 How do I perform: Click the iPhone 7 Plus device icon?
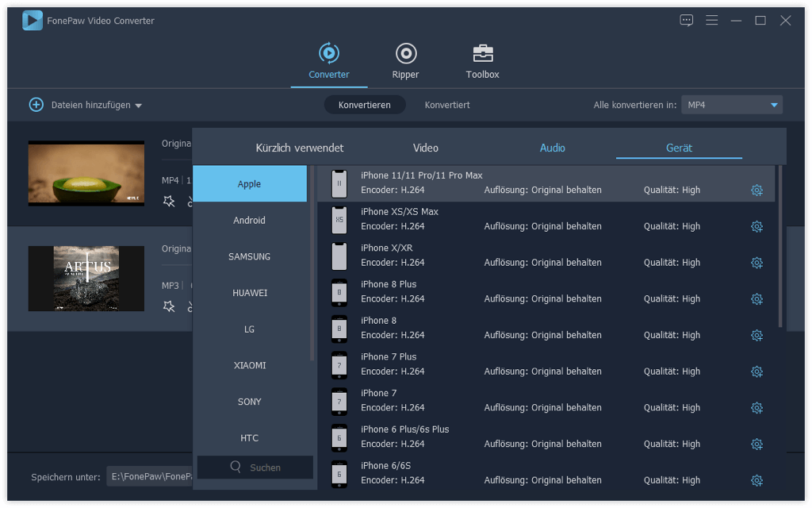pos(339,365)
